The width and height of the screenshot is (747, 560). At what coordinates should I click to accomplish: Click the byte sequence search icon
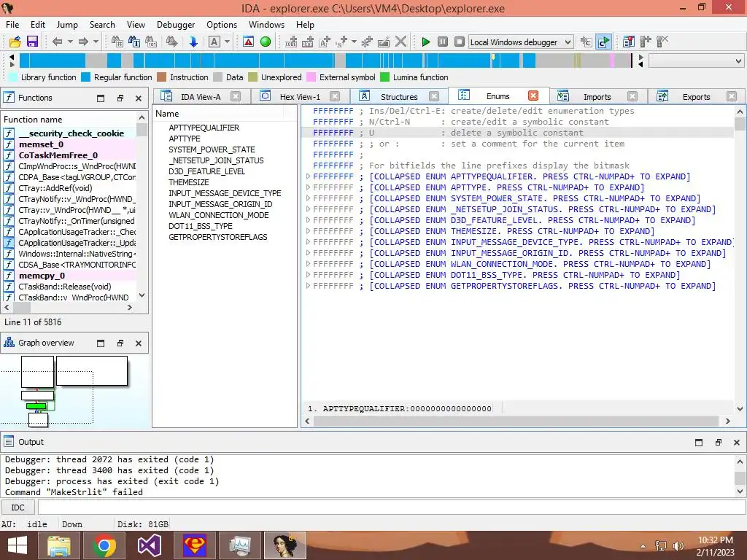[151, 42]
